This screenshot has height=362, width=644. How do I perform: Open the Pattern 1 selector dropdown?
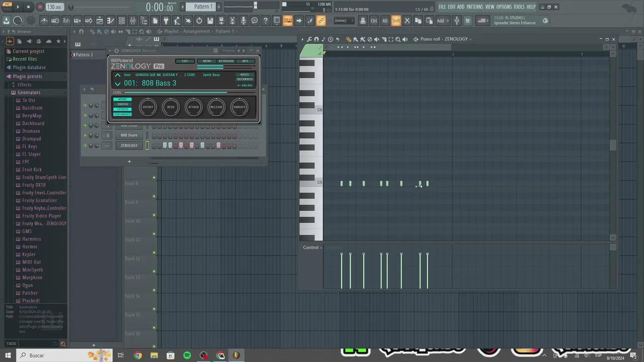tap(201, 7)
